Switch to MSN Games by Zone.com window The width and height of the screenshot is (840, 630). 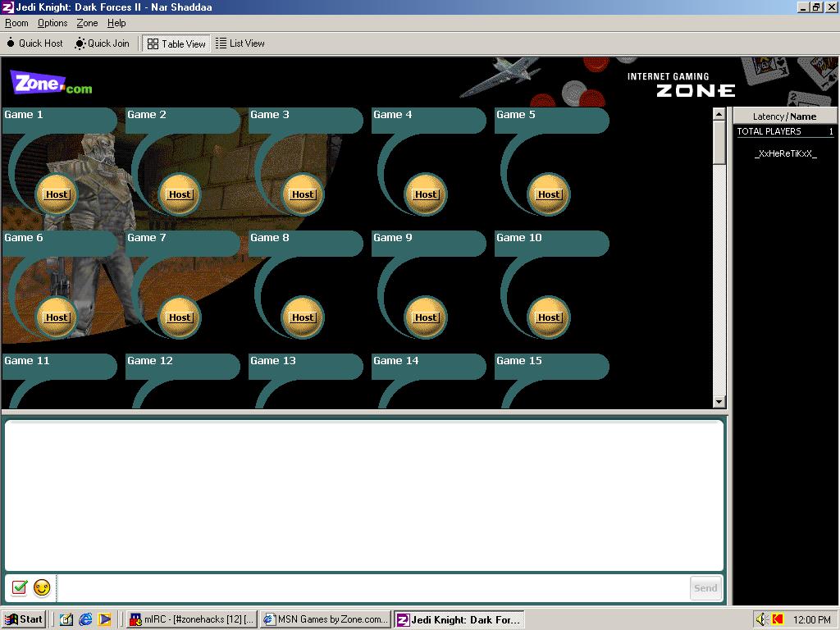click(326, 619)
